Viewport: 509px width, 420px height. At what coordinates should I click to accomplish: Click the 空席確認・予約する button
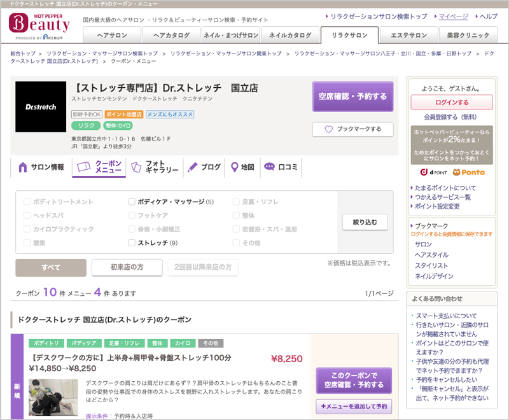pyautogui.click(x=353, y=96)
